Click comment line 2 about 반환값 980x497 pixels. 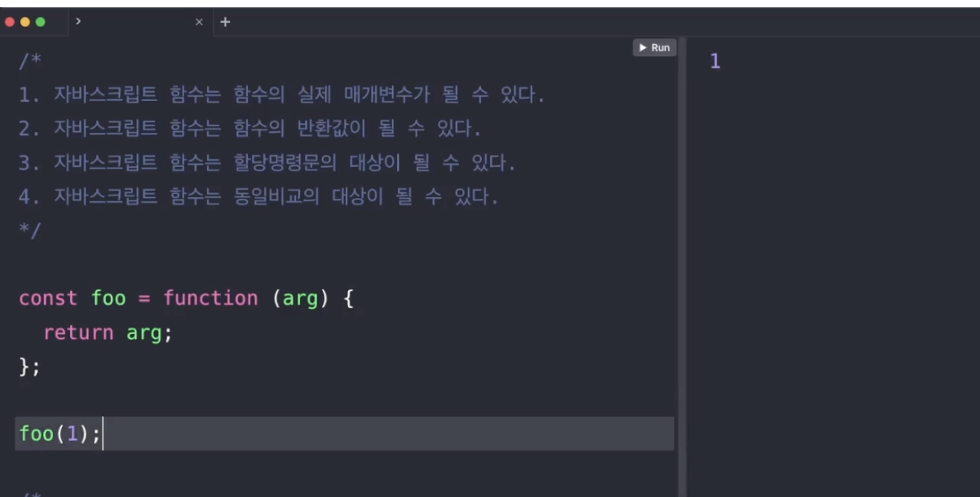tap(250, 129)
